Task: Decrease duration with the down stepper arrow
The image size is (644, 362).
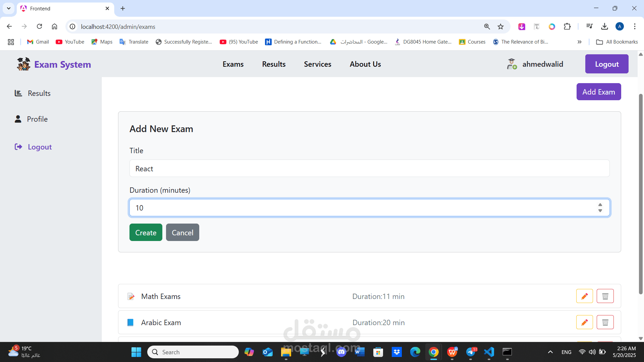Action: pos(600,211)
